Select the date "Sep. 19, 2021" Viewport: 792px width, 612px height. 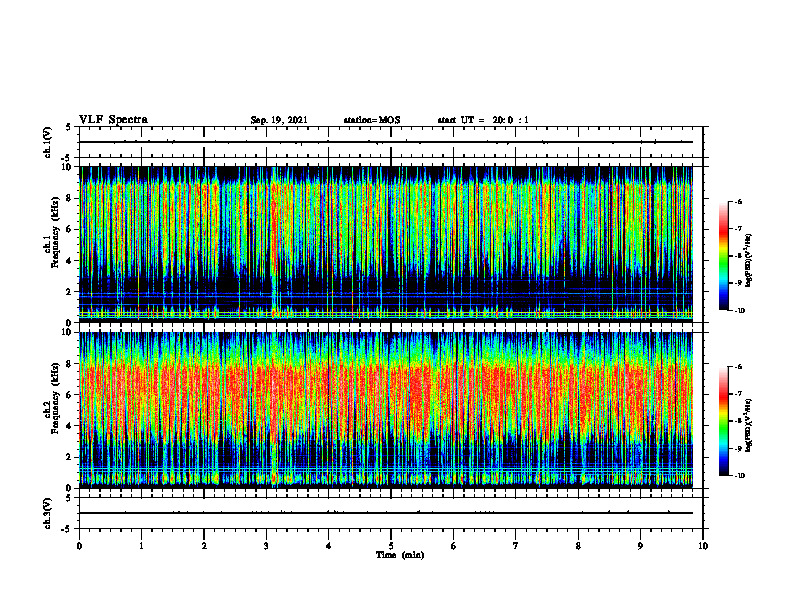(x=279, y=120)
